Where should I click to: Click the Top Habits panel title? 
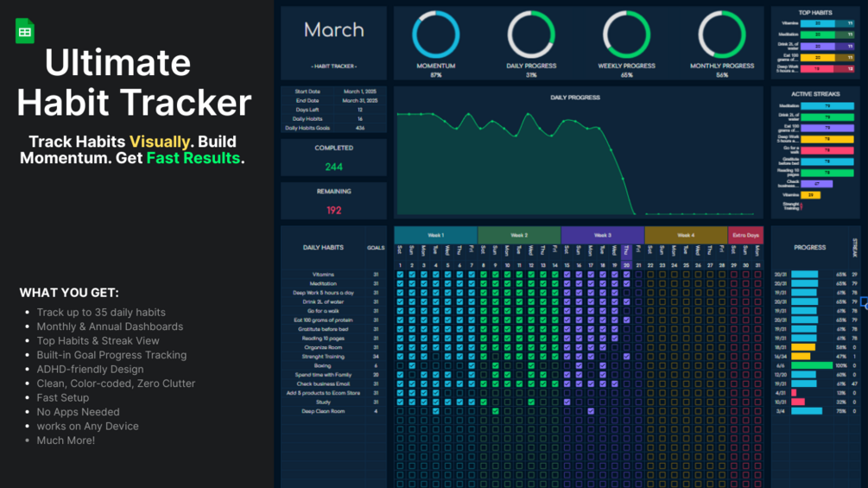tap(815, 12)
